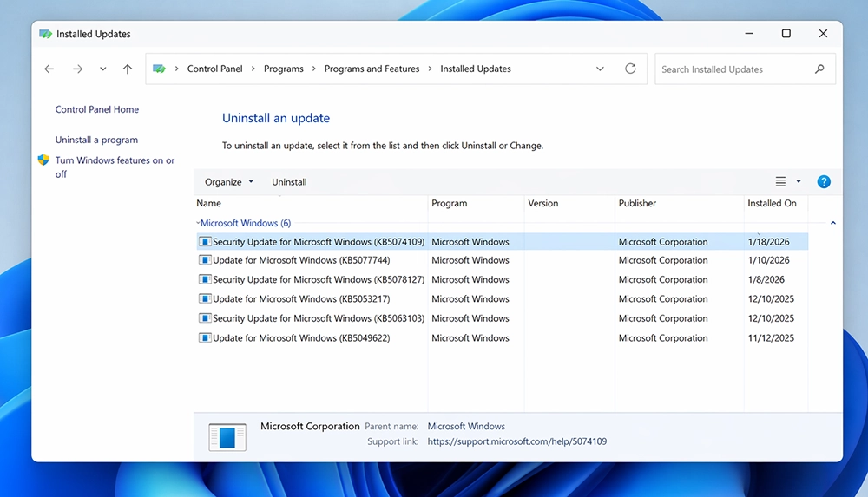Image resolution: width=868 pixels, height=497 pixels.
Task: Click the icon of update KB5049622
Action: [x=205, y=337]
